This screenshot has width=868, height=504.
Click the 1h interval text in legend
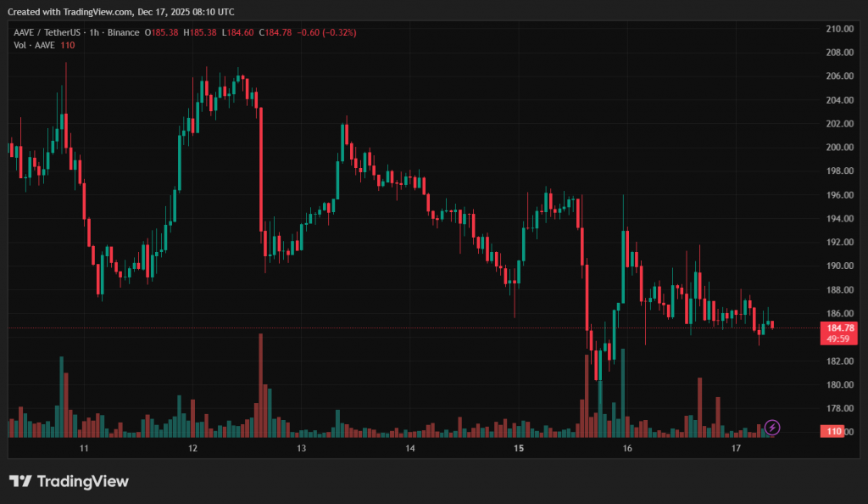pos(94,32)
